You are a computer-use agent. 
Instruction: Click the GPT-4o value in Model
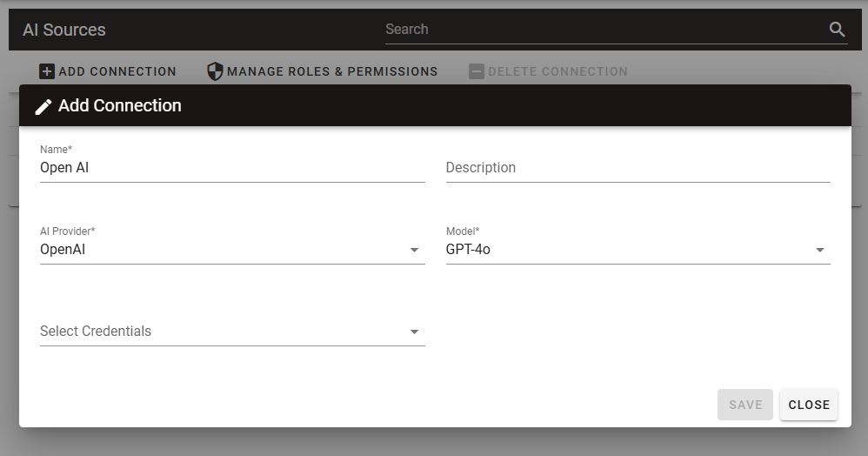tap(469, 251)
